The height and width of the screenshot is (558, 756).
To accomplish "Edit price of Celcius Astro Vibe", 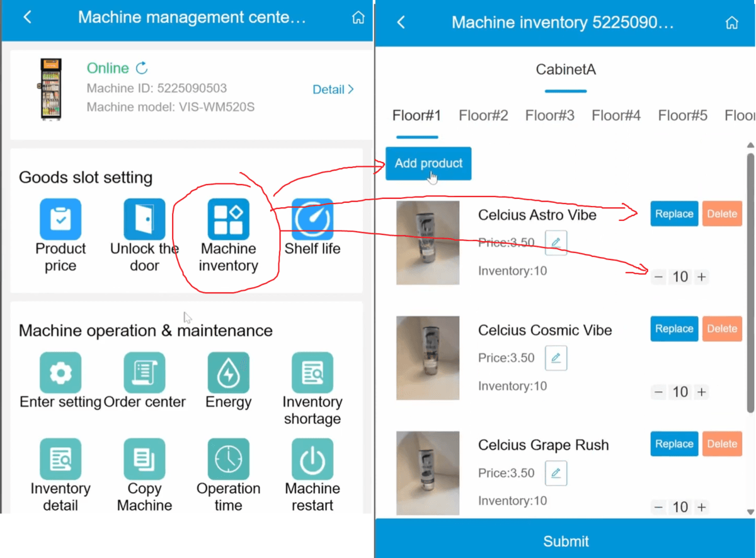I will (x=556, y=242).
